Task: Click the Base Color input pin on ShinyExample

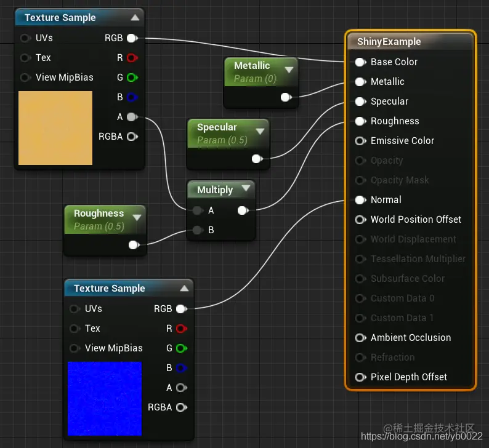Action: pos(361,62)
